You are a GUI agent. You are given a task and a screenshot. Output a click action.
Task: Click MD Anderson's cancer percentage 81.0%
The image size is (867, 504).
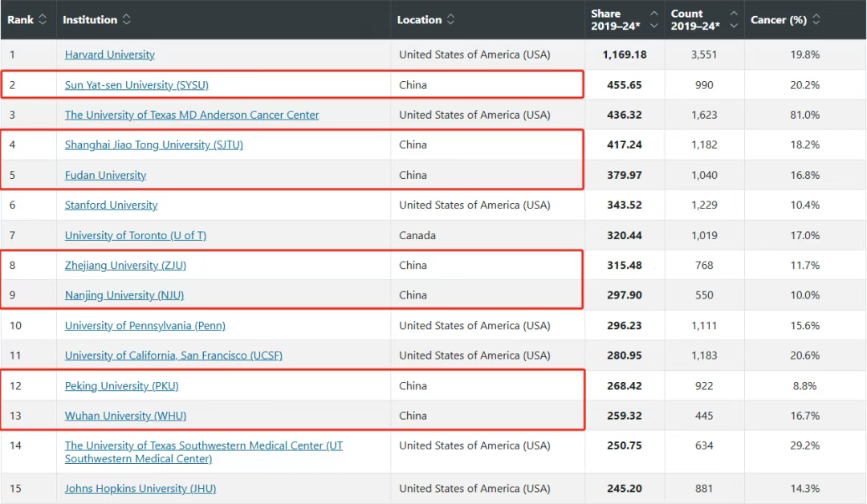click(805, 115)
